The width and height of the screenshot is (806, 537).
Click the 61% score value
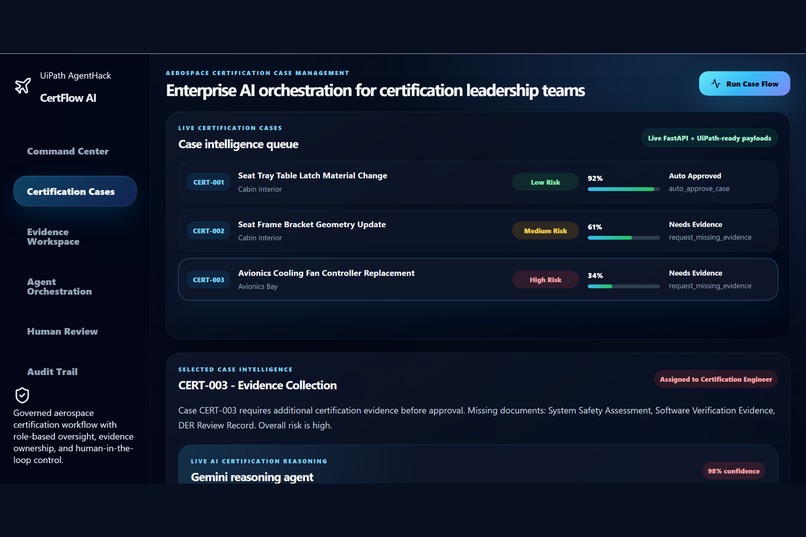(595, 227)
